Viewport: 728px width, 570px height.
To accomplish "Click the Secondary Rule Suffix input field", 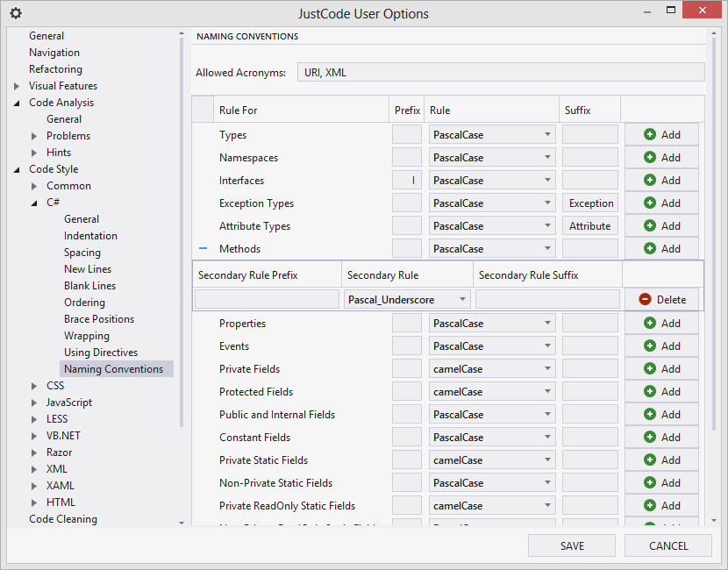I will (x=548, y=299).
